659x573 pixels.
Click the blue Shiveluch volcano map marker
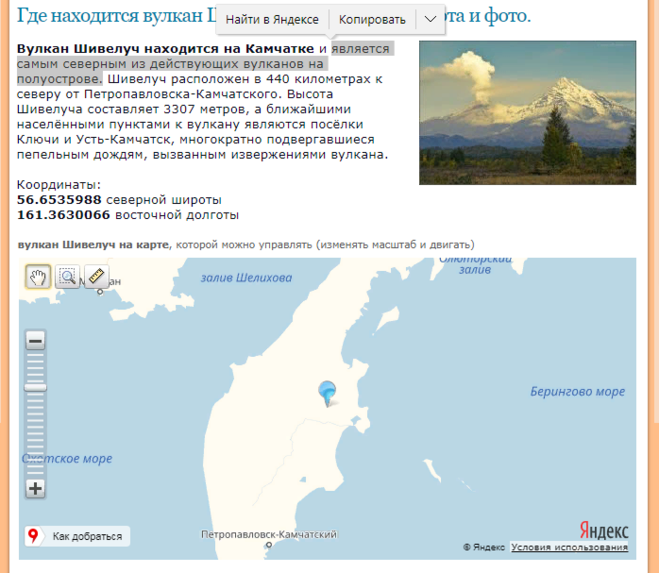tap(327, 393)
